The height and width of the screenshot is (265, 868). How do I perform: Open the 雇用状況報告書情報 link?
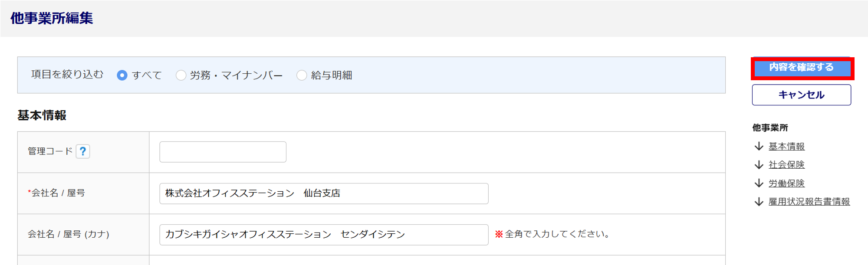[809, 202]
